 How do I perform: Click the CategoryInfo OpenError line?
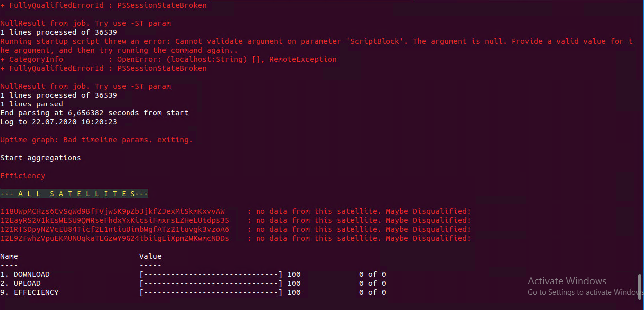tap(168, 59)
